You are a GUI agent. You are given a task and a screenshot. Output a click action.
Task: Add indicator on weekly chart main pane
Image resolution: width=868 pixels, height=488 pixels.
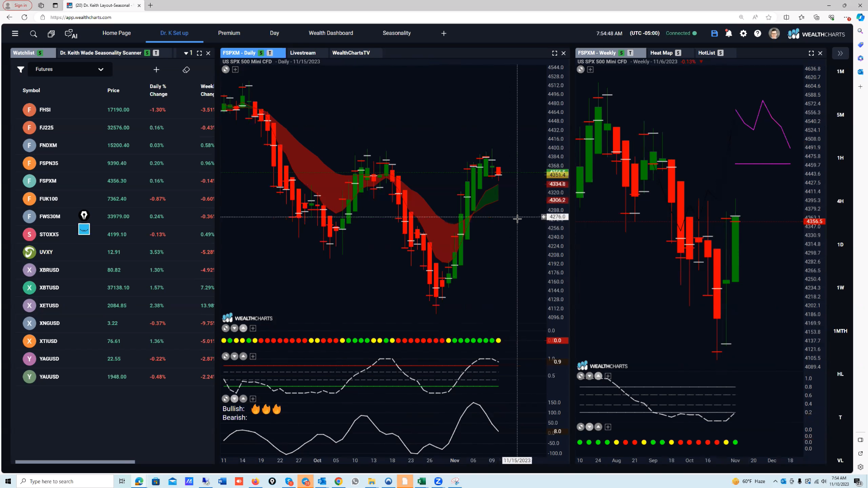tap(590, 70)
